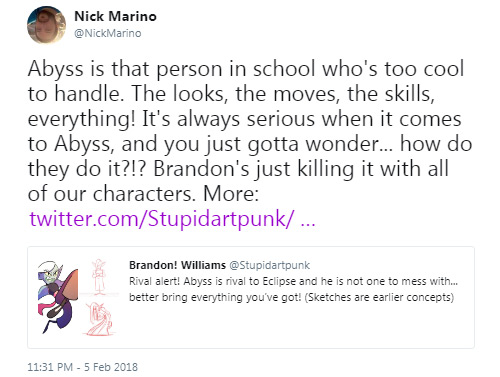
Task: Click the ellipsis after the Stupidartpunk link
Action: (308, 223)
